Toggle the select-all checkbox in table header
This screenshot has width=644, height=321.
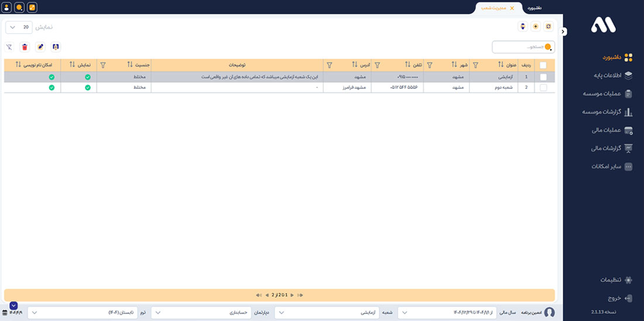tap(543, 65)
